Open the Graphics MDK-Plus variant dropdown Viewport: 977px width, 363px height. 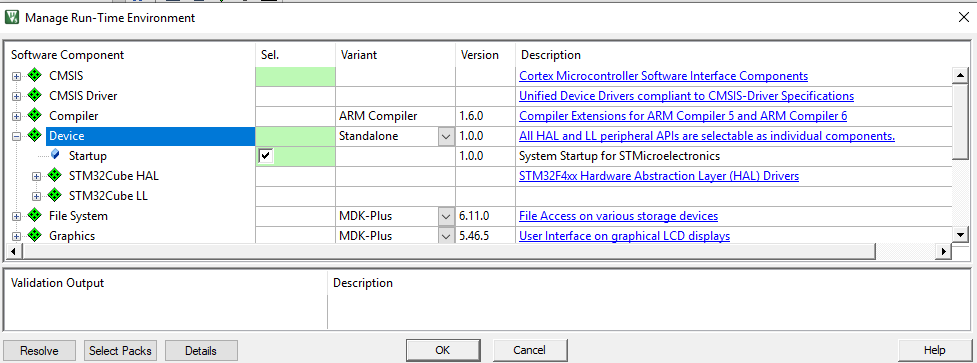446,236
